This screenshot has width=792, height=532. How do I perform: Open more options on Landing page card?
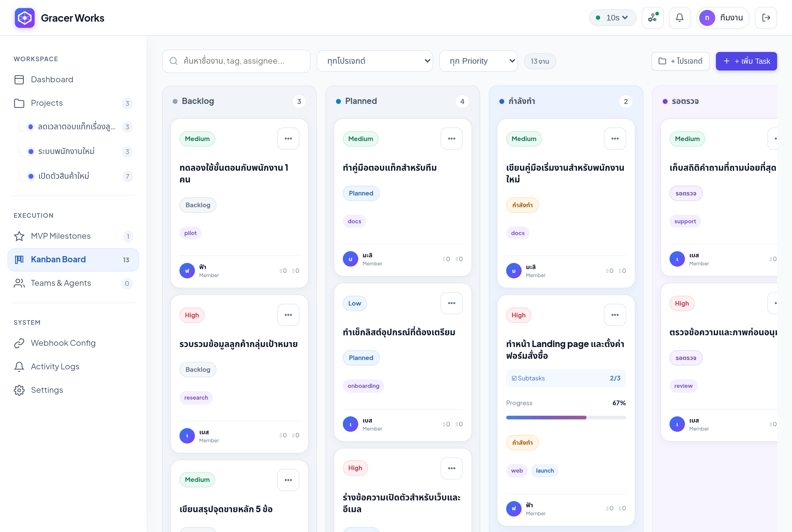pos(615,315)
